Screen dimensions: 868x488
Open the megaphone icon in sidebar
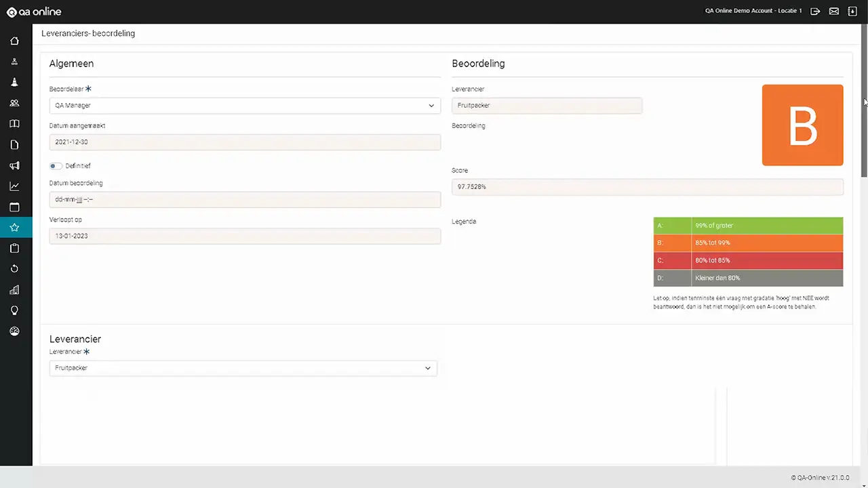(14, 165)
